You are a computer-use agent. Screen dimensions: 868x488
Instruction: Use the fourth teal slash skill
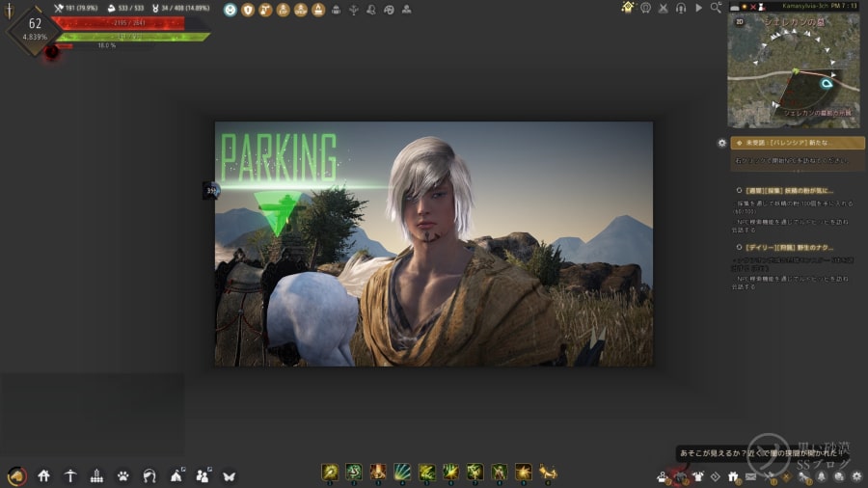tap(402, 472)
